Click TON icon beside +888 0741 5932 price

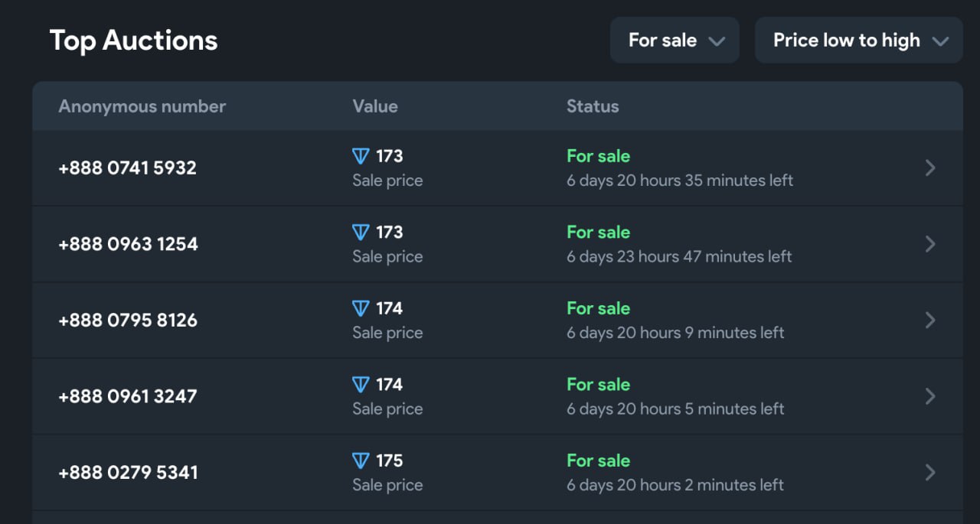(361, 156)
